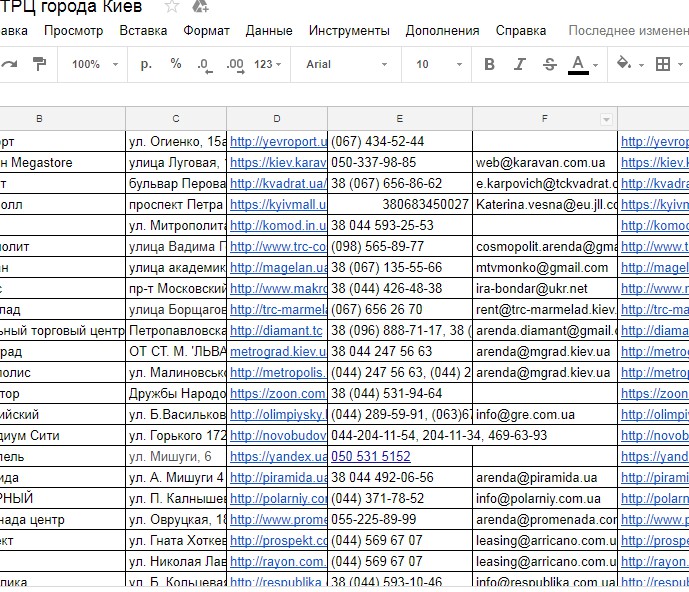The image size is (689, 592).
Task: Select phone cell (067) 434-52-44
Action: [x=400, y=142]
